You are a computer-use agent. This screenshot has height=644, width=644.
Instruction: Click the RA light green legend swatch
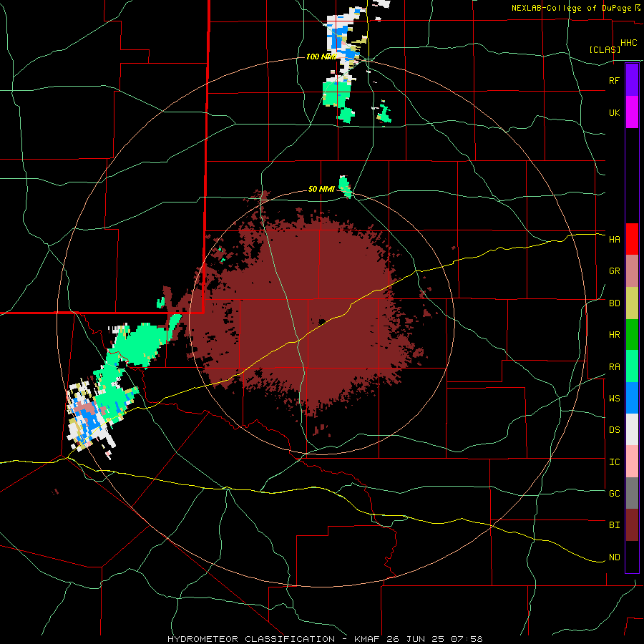pos(632,366)
